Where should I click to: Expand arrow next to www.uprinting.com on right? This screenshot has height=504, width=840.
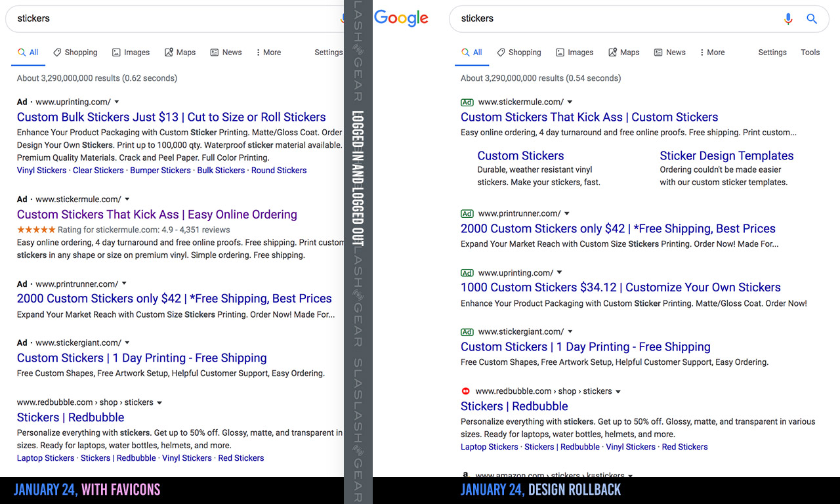coord(559,273)
